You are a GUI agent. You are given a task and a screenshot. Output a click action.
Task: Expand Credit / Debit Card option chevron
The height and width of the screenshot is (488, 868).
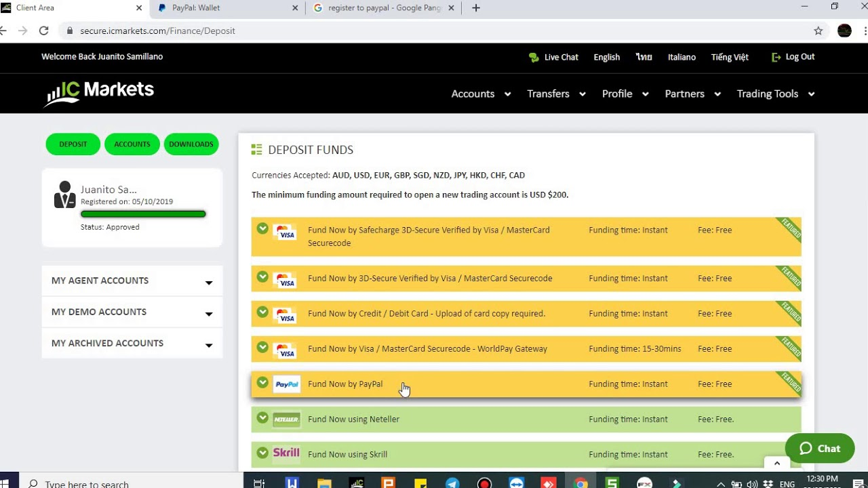262,312
